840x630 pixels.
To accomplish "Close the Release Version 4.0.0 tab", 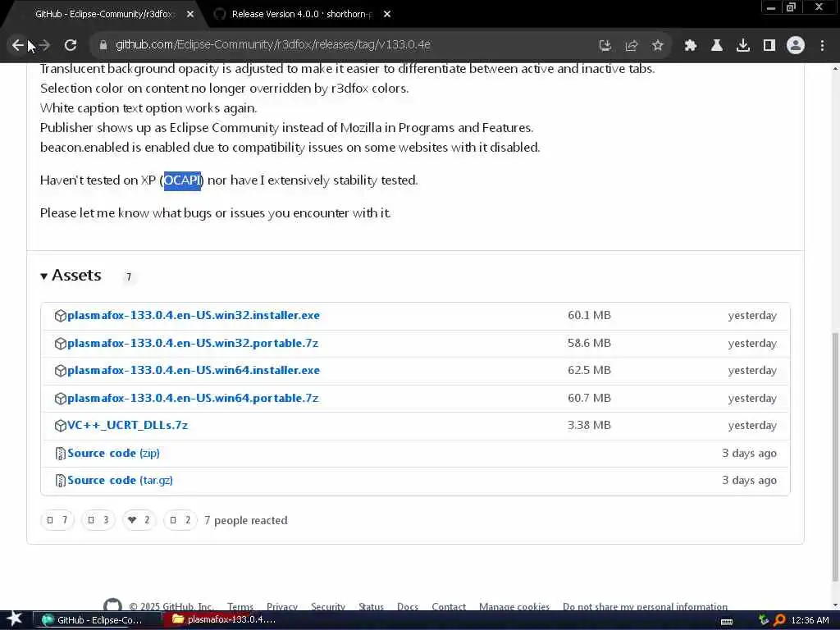I will (x=387, y=15).
